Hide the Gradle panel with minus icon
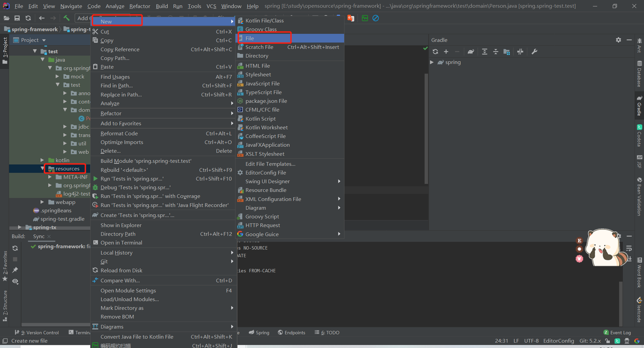 tap(629, 40)
